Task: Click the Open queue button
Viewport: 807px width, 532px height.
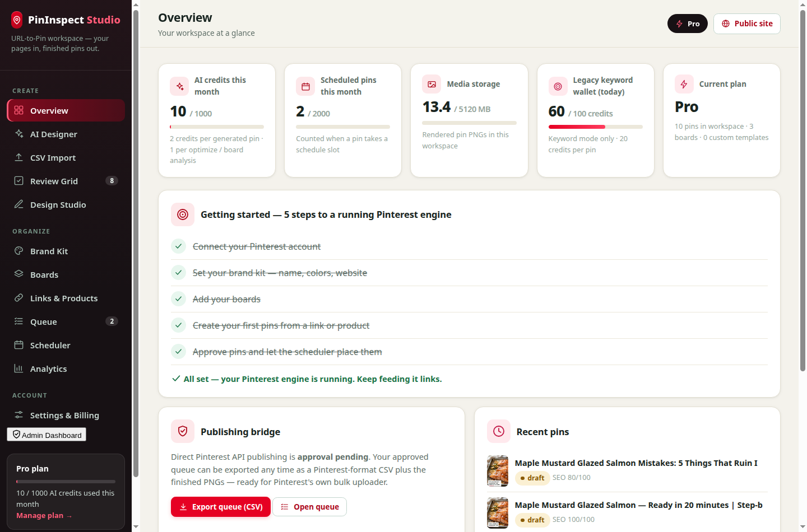Action: pos(310,507)
